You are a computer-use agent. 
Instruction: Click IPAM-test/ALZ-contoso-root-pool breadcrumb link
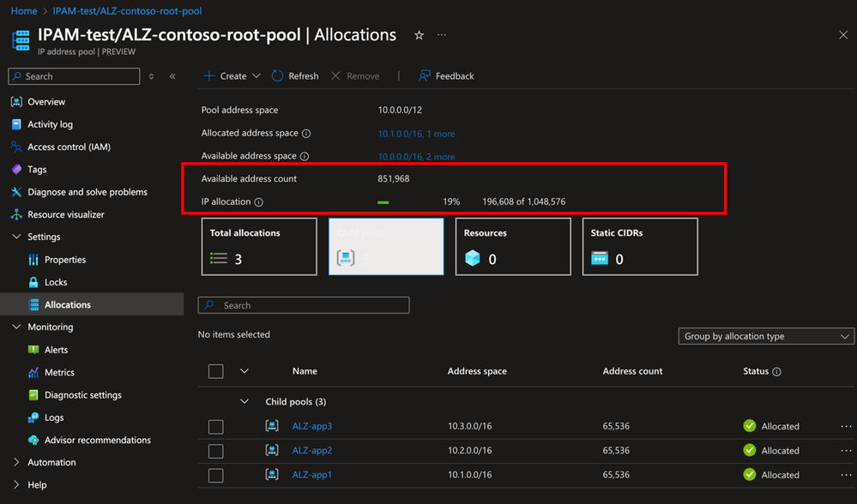[127, 11]
